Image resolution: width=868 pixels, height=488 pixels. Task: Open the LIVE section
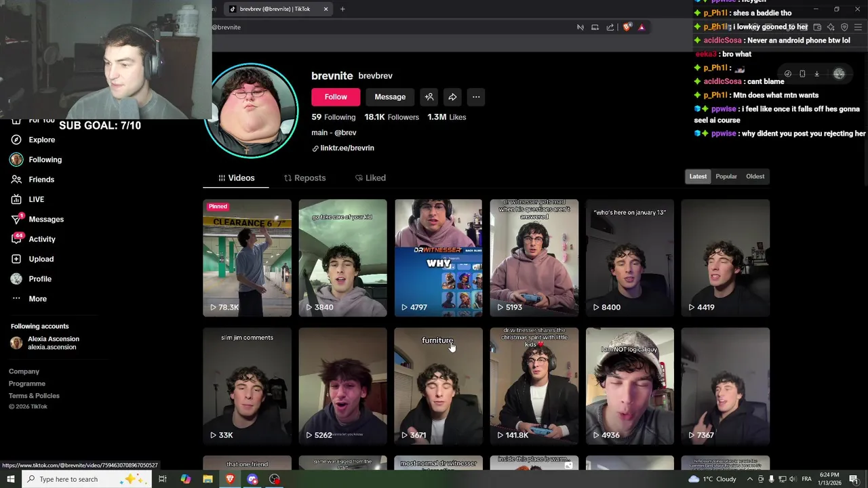[x=28, y=199]
